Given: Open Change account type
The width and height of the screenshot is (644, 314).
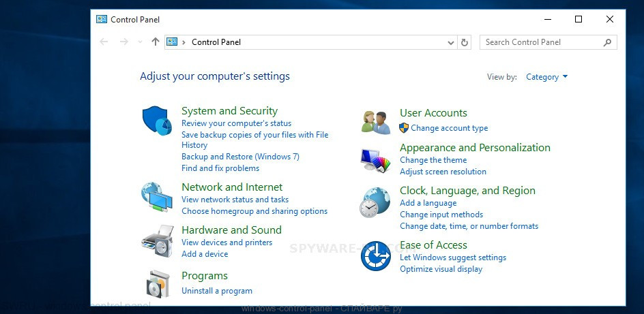Looking at the screenshot, I should coord(450,128).
